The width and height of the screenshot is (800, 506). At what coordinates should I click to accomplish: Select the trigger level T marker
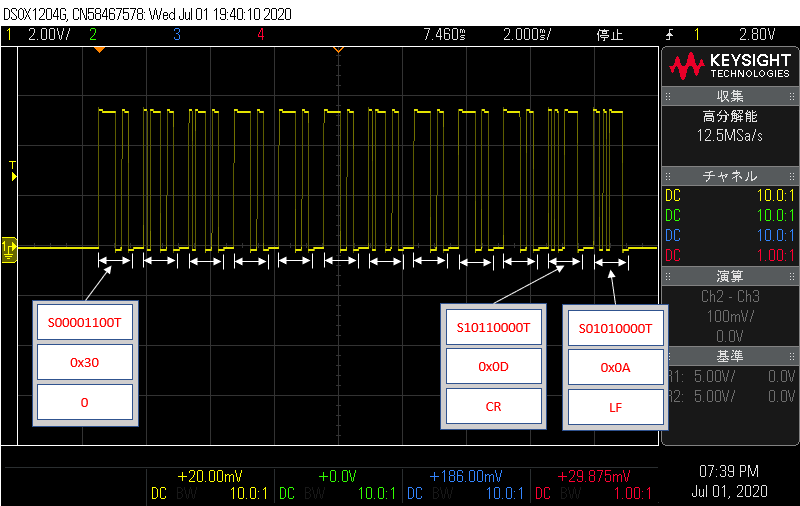tap(13, 169)
